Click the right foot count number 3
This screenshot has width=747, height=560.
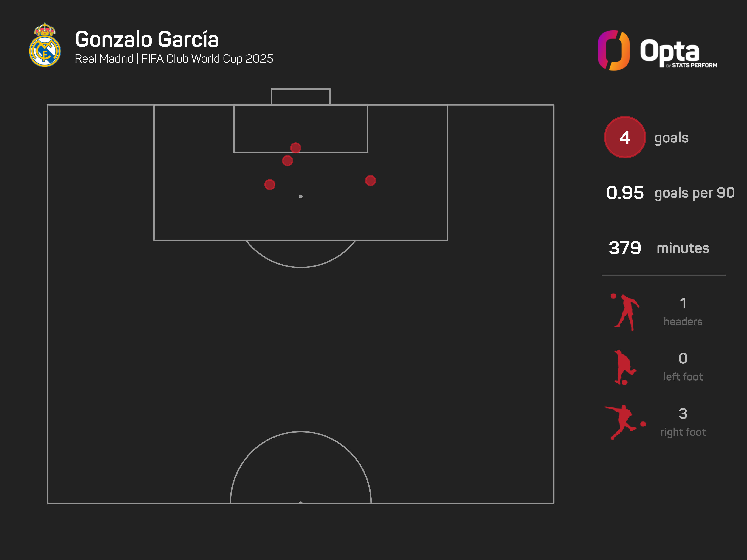[683, 413]
